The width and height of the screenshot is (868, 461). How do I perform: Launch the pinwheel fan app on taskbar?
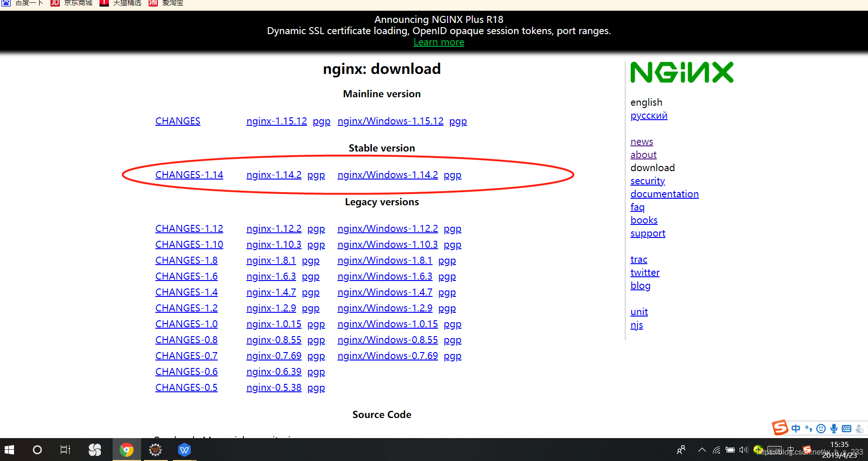click(x=95, y=450)
